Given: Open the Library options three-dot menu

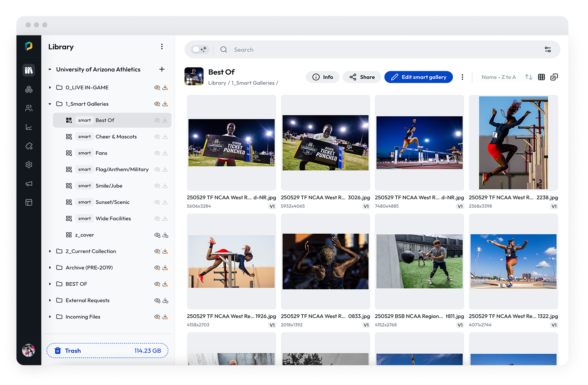Looking at the screenshot, I should click(162, 47).
